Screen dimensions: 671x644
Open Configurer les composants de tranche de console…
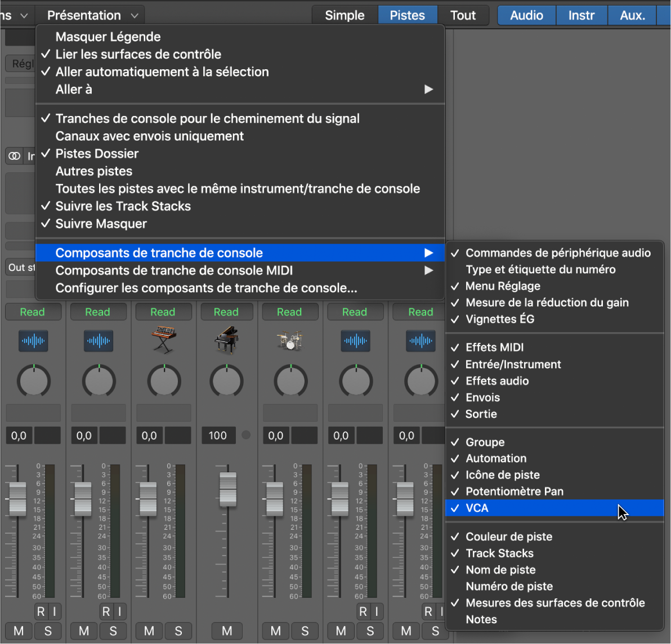click(x=240, y=288)
